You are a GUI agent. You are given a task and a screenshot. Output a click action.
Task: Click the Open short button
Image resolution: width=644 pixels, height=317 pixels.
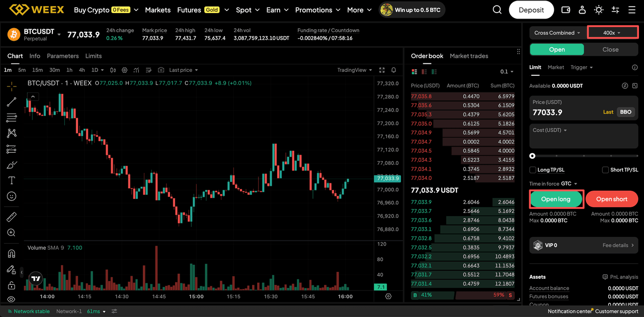(612, 199)
